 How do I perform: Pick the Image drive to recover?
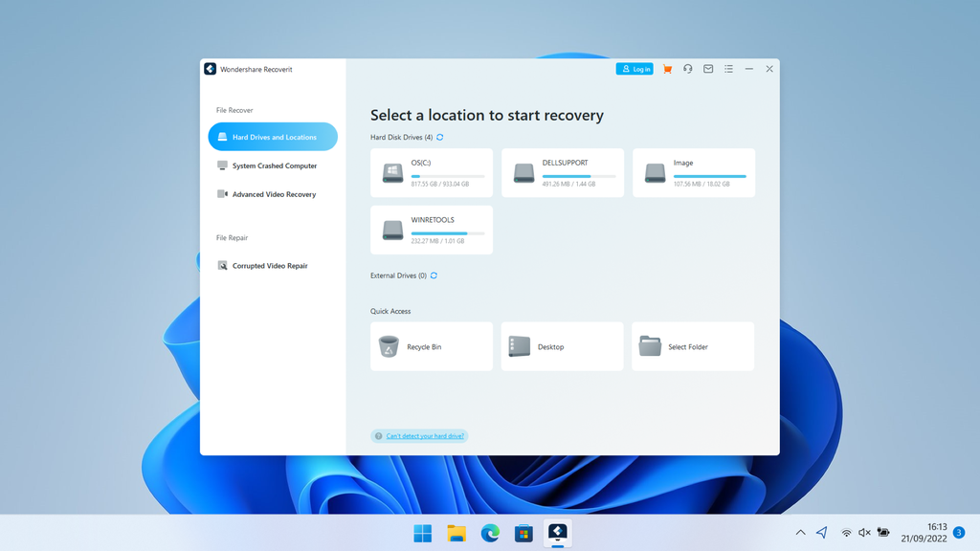click(693, 172)
